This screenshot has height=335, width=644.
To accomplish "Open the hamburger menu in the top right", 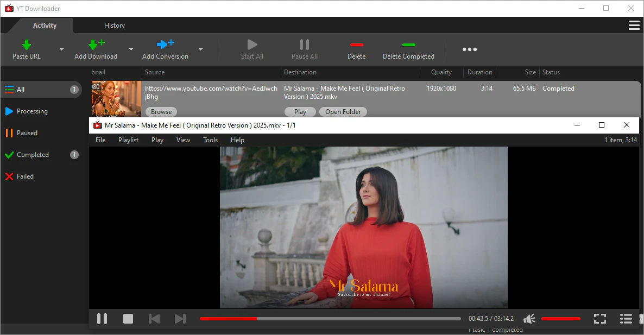I will click(633, 26).
